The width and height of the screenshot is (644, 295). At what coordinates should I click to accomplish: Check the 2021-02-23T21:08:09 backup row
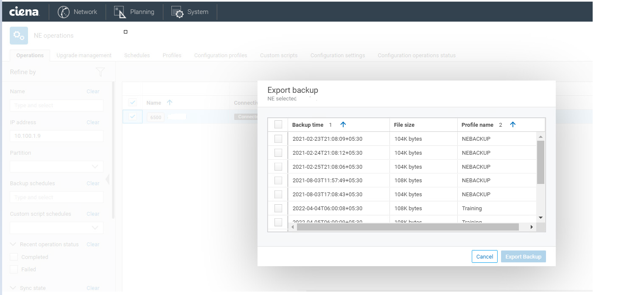(x=278, y=139)
